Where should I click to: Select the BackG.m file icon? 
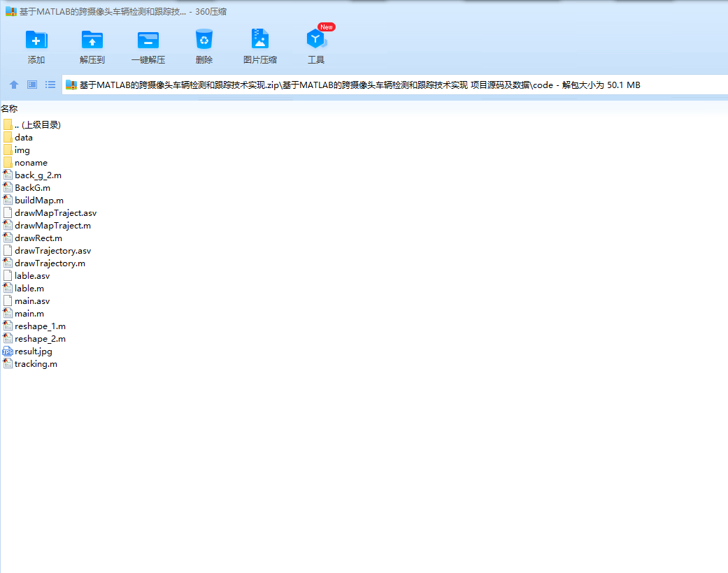pyautogui.click(x=8, y=187)
